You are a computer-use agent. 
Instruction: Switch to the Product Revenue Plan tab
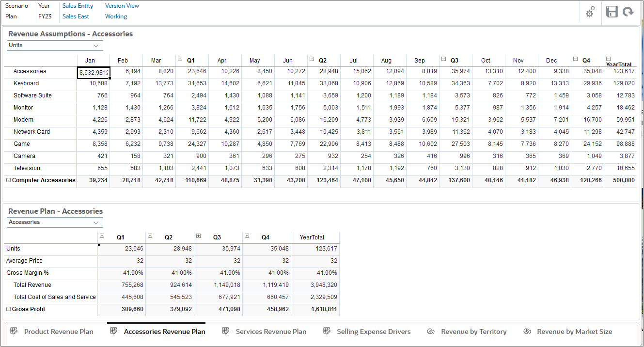click(x=58, y=331)
